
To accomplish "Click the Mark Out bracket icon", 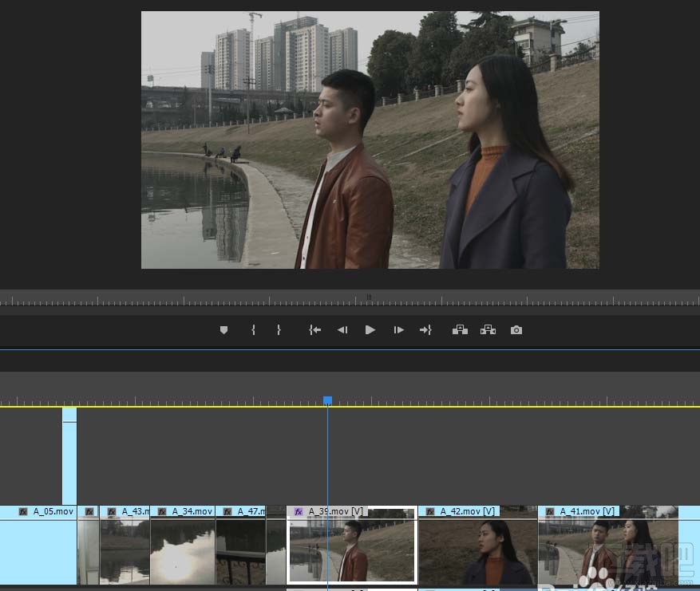I will tap(279, 330).
